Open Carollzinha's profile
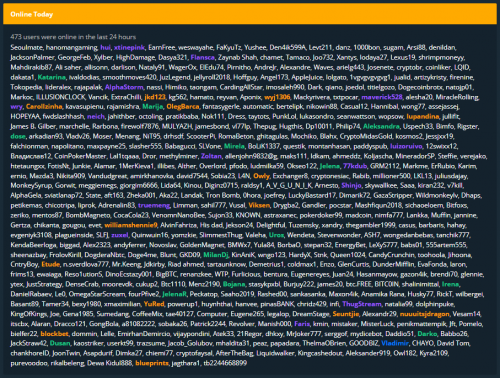 pyautogui.click(x=44, y=107)
